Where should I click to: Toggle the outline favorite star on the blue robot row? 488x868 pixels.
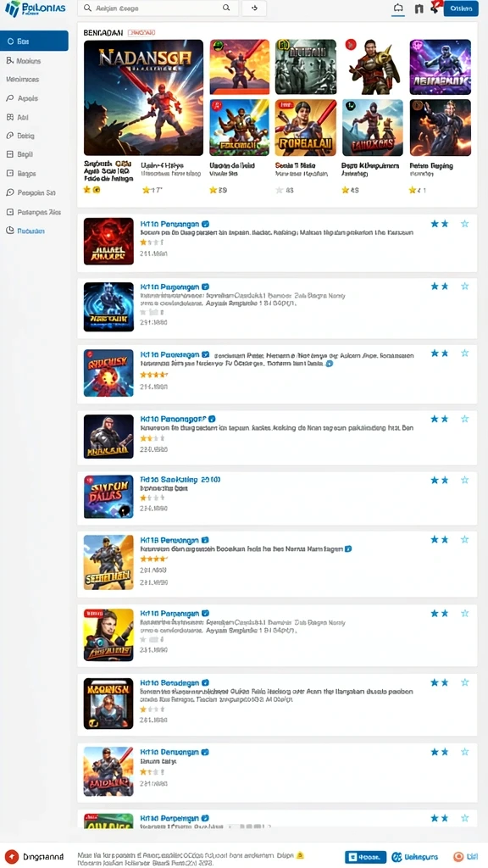tap(465, 287)
